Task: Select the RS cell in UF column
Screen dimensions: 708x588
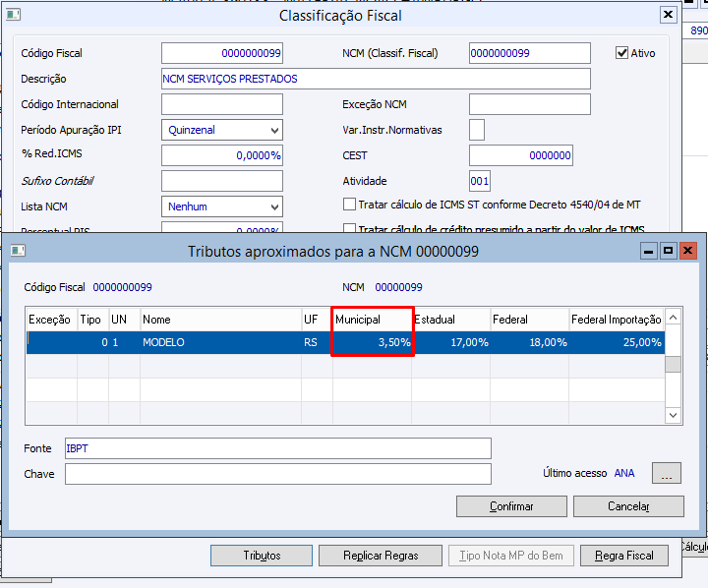Action: point(317,342)
